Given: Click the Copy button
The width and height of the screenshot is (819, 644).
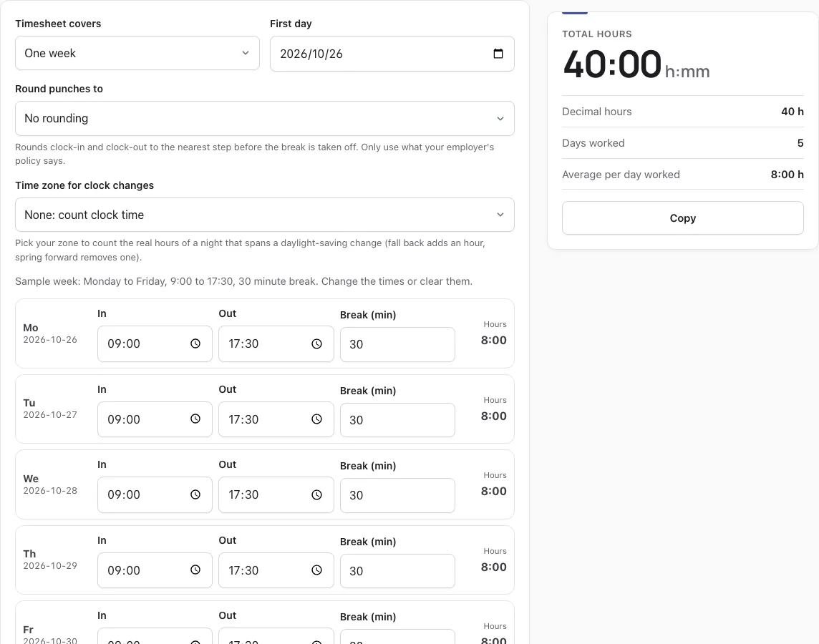Looking at the screenshot, I should point(683,218).
